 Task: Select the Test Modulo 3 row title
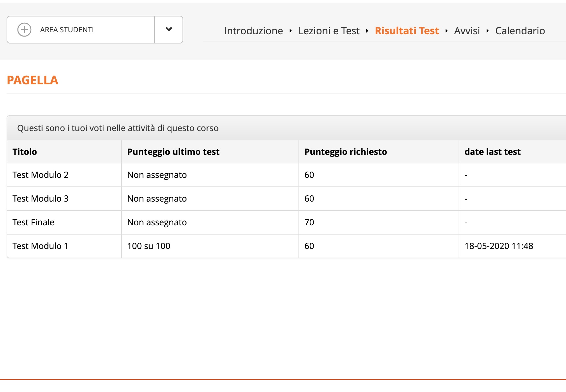coord(41,199)
